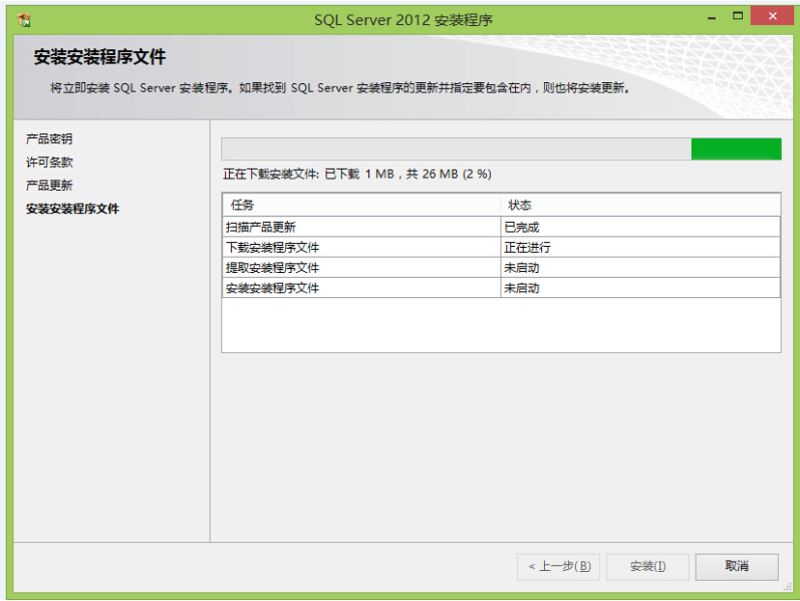Click the 安装(I) button
800x601 pixels.
pos(647,567)
